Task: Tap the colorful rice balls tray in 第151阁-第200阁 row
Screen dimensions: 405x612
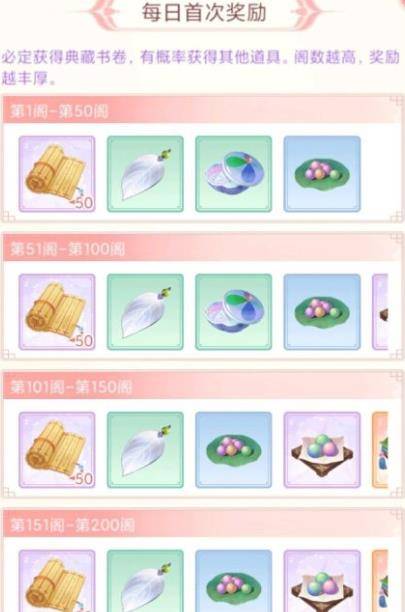Action: coord(322,581)
